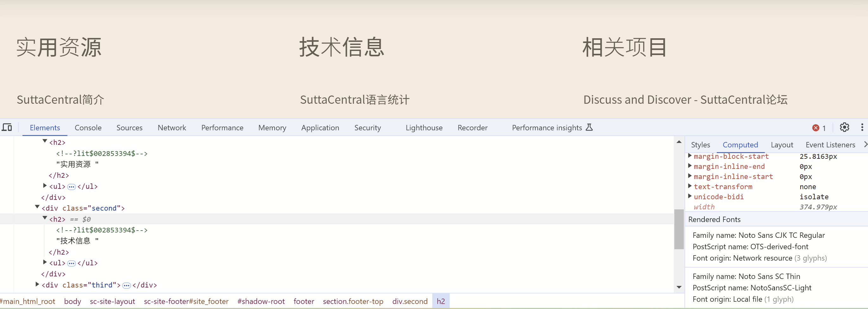Screen dimensions: 868x309
Task: Expand the text-transform computed property
Action: 690,187
